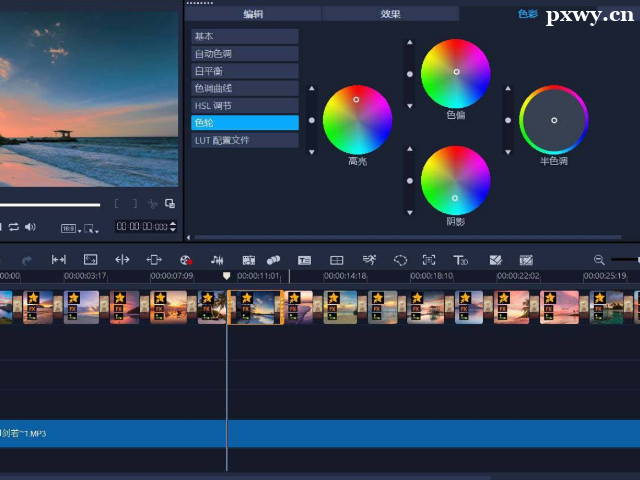Screen dimensions: 640x480
Task: Expand the resize/crop mode dropdown
Action: tap(93, 228)
